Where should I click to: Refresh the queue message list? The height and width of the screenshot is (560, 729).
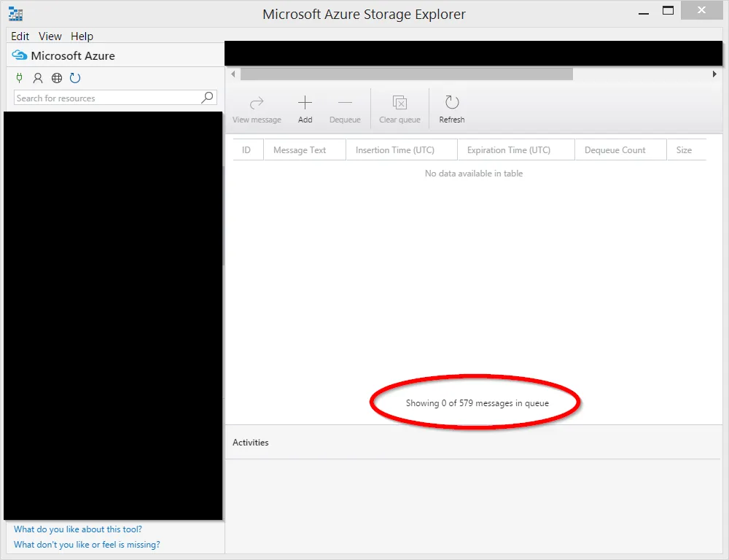click(452, 109)
